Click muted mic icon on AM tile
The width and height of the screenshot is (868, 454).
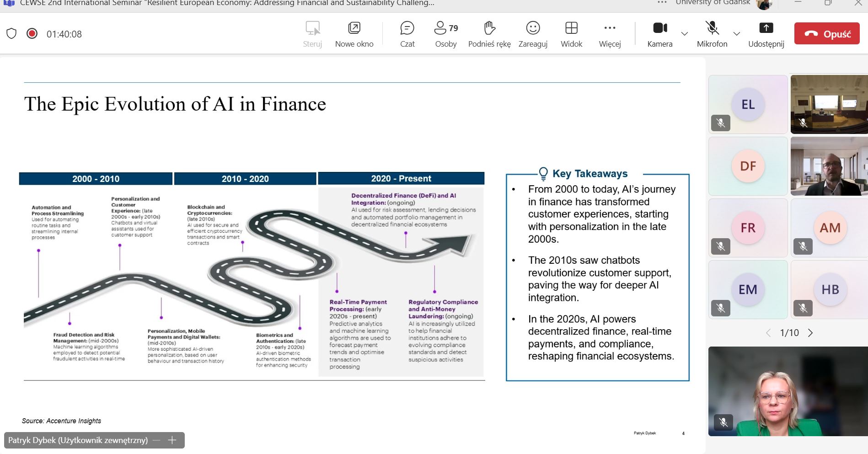point(803,246)
